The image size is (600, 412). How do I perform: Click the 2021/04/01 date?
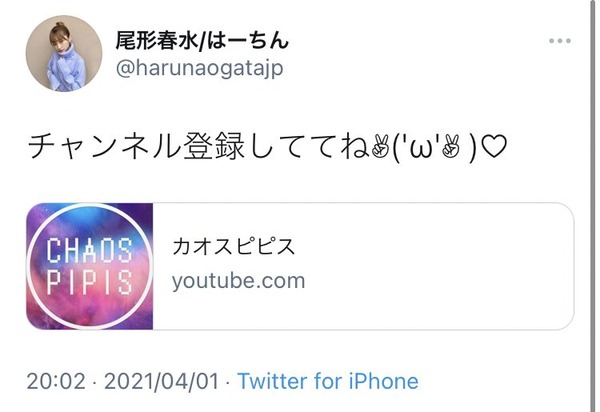tap(161, 381)
